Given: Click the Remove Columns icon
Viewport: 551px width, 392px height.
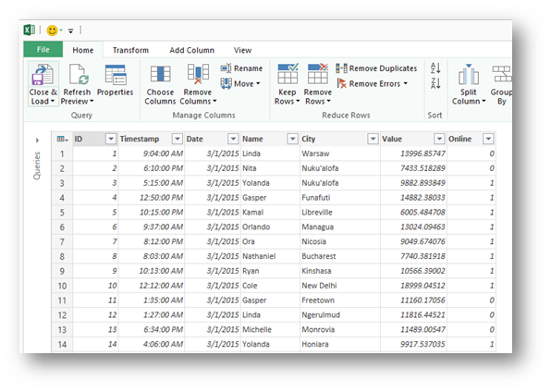Looking at the screenshot, I should click(198, 75).
